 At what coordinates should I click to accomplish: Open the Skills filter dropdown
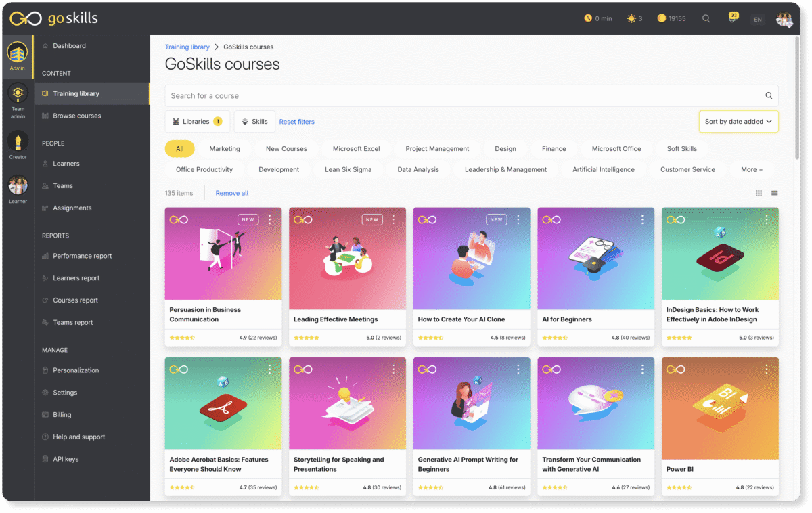254,122
